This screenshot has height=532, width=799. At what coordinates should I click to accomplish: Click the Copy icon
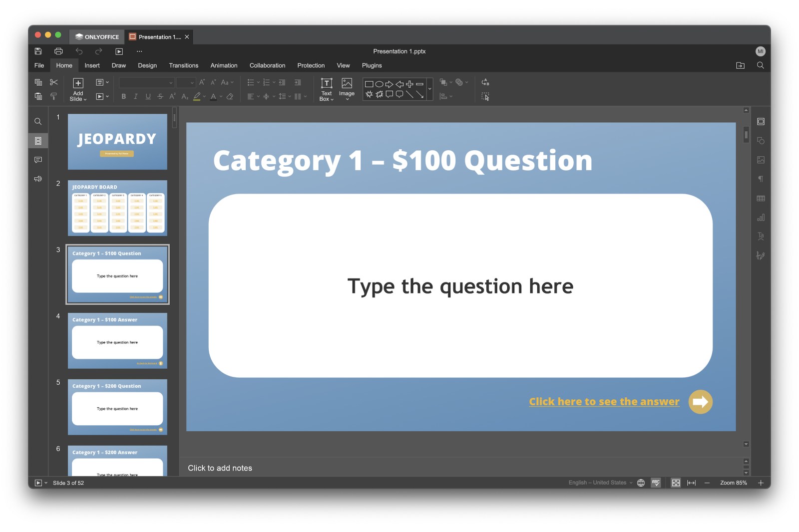[x=38, y=82]
